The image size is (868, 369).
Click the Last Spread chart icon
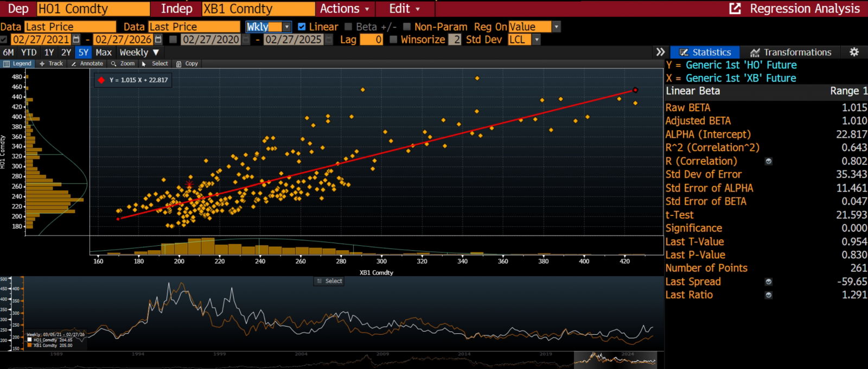(769, 282)
